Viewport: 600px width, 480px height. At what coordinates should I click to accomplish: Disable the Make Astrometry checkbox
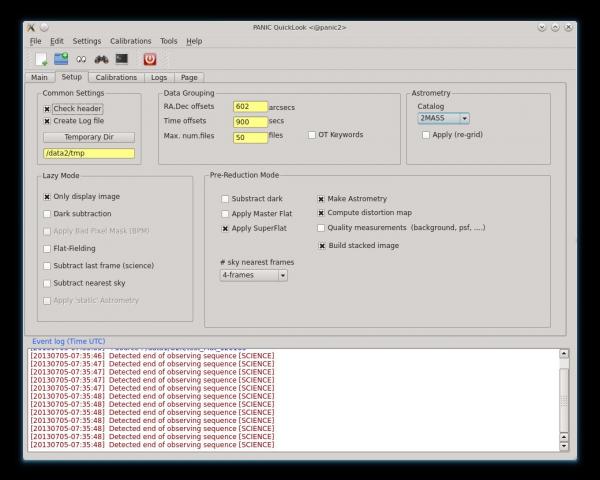pyautogui.click(x=321, y=199)
